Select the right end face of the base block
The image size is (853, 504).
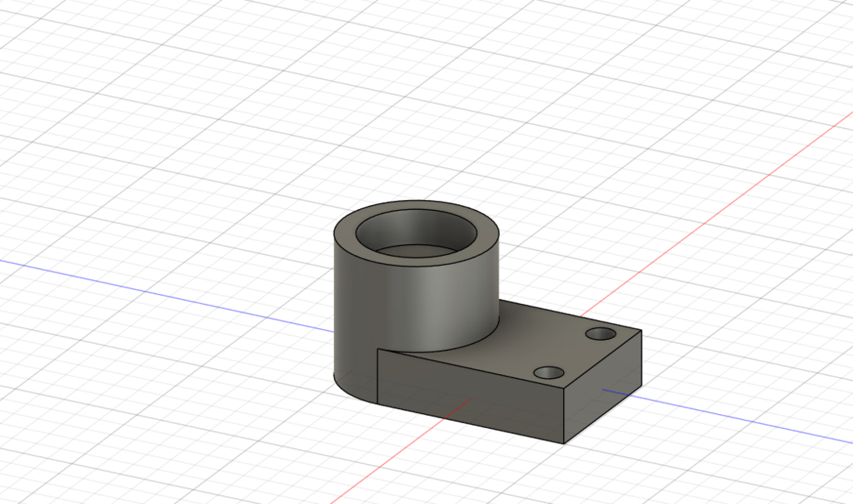[x=603, y=386]
